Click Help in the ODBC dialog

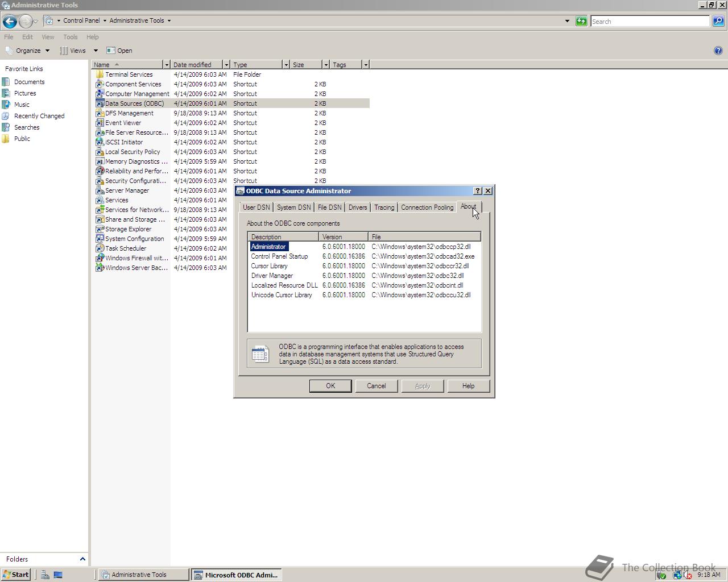[468, 386]
